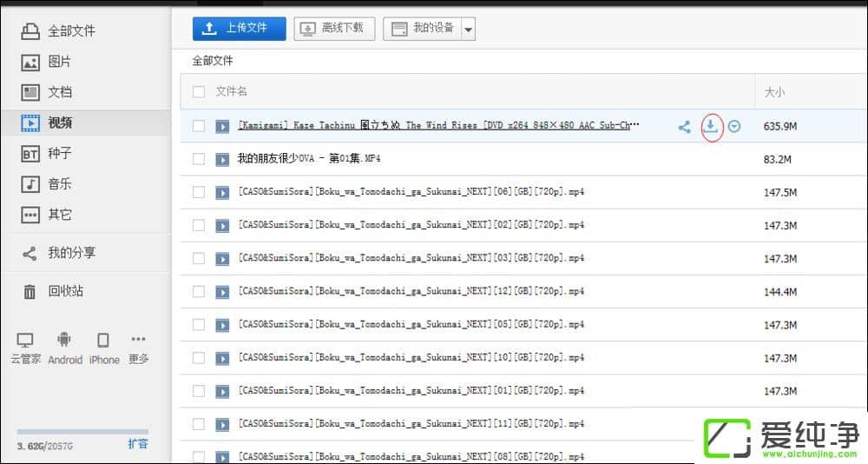Click the iPhone device icon

click(x=103, y=341)
